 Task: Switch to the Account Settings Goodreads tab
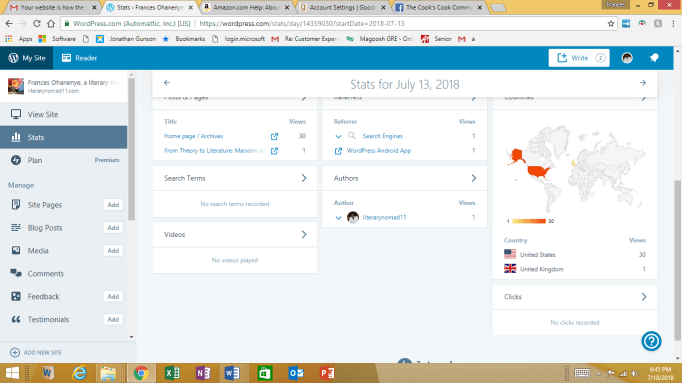pos(342,7)
